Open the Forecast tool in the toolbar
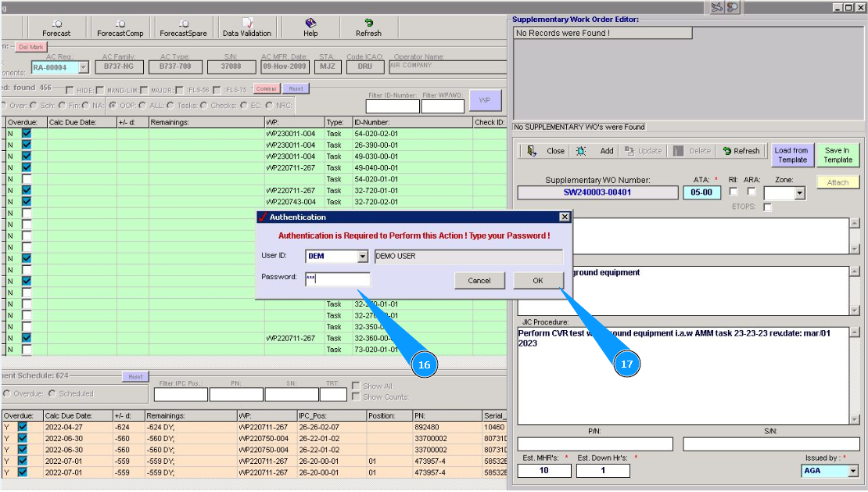 tap(56, 27)
